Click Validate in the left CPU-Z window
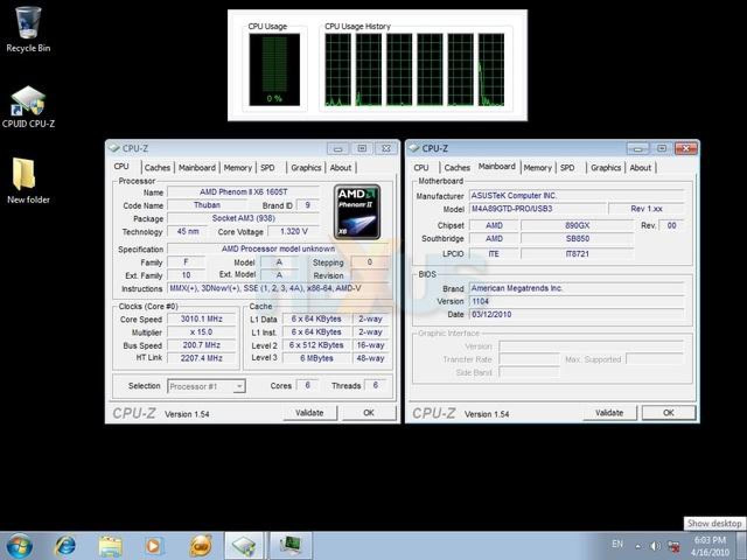 (309, 412)
